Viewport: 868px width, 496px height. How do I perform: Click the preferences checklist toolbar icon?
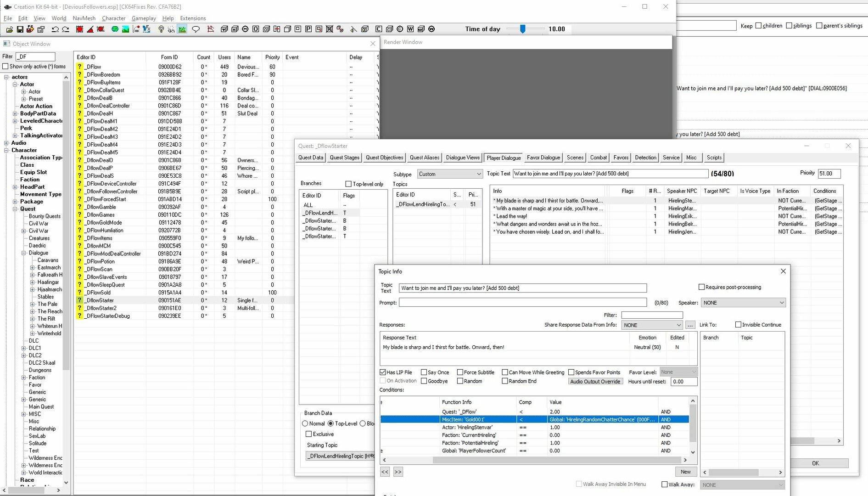pos(41,29)
